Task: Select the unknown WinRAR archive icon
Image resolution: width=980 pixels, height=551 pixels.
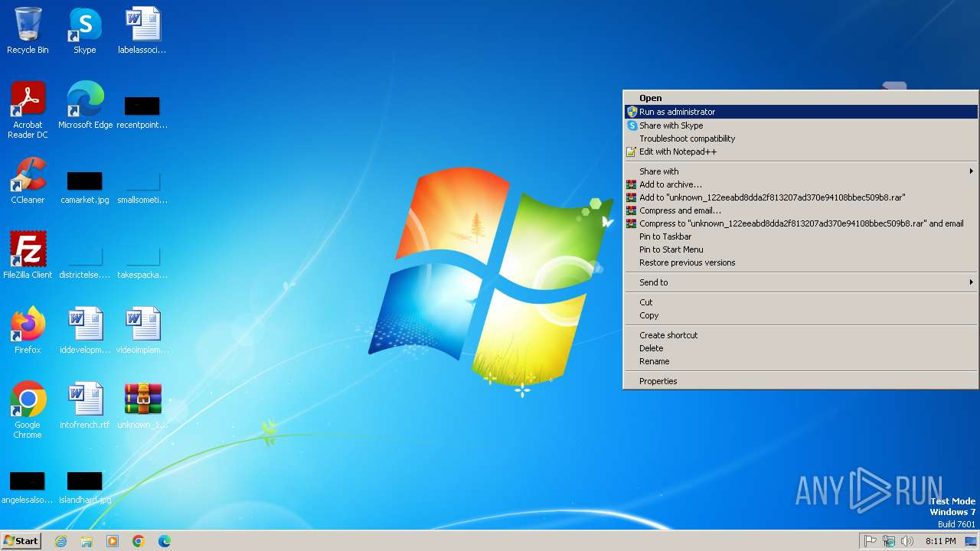Action: coord(142,406)
